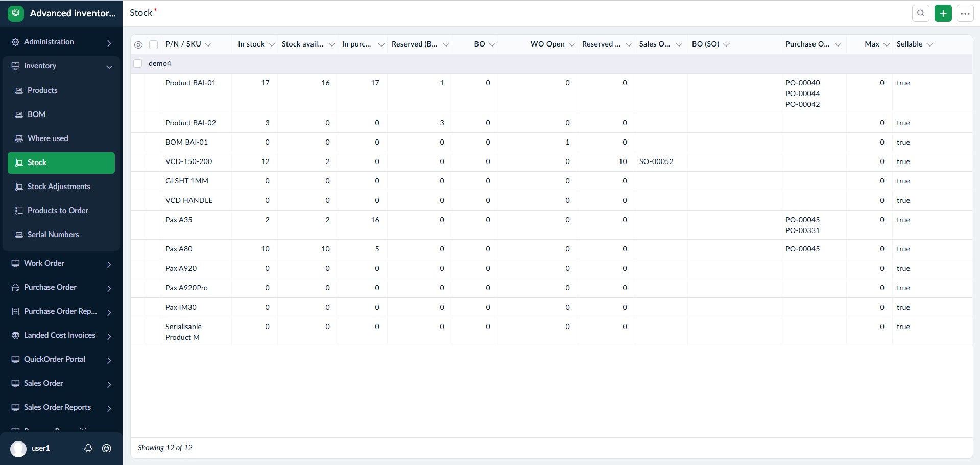Click the Advanced inventory app logo

(x=16, y=13)
